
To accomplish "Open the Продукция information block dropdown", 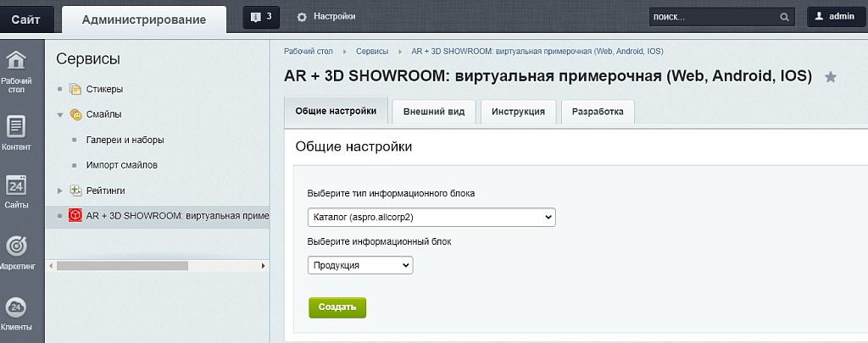I will (360, 265).
